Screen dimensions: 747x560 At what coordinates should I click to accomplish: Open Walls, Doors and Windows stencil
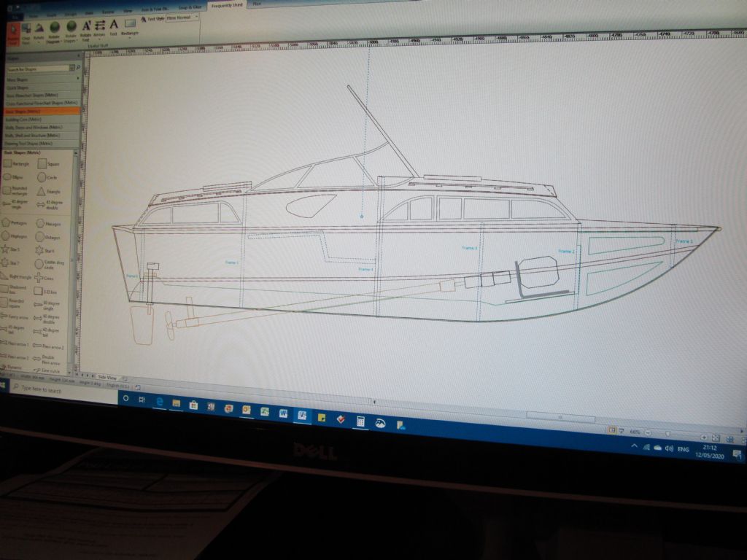tap(42, 127)
